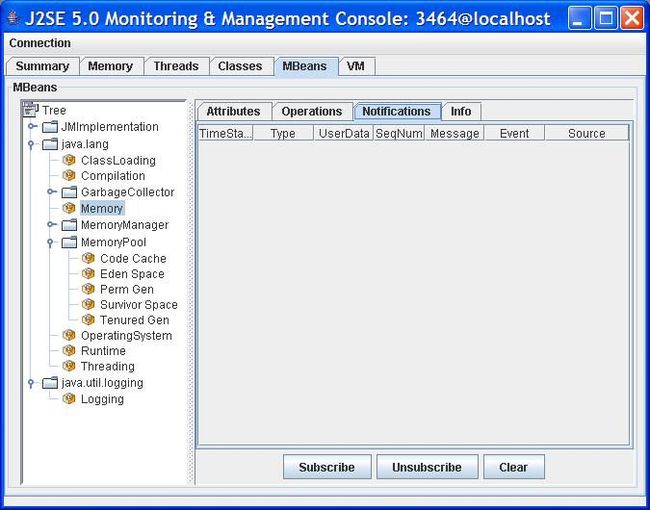Click the ClassLoading MBean icon

point(69,160)
